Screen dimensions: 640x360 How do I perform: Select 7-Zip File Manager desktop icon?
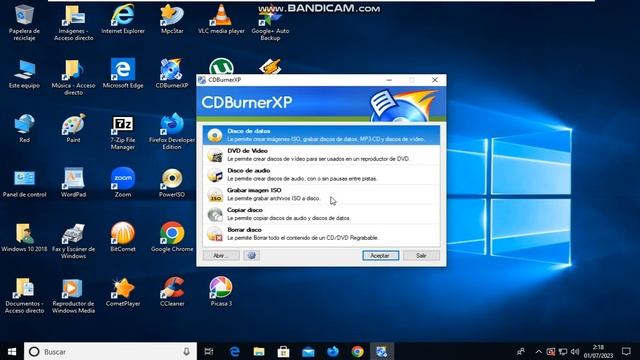tap(123, 132)
